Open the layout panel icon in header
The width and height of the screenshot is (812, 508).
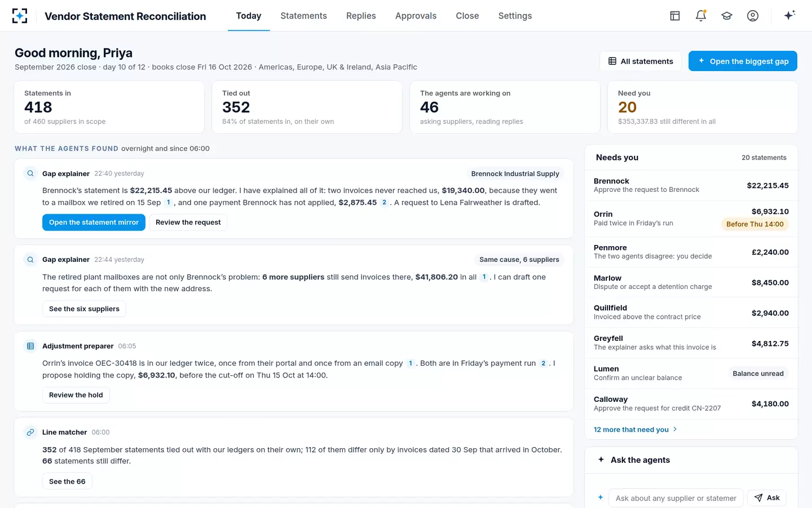click(x=675, y=16)
